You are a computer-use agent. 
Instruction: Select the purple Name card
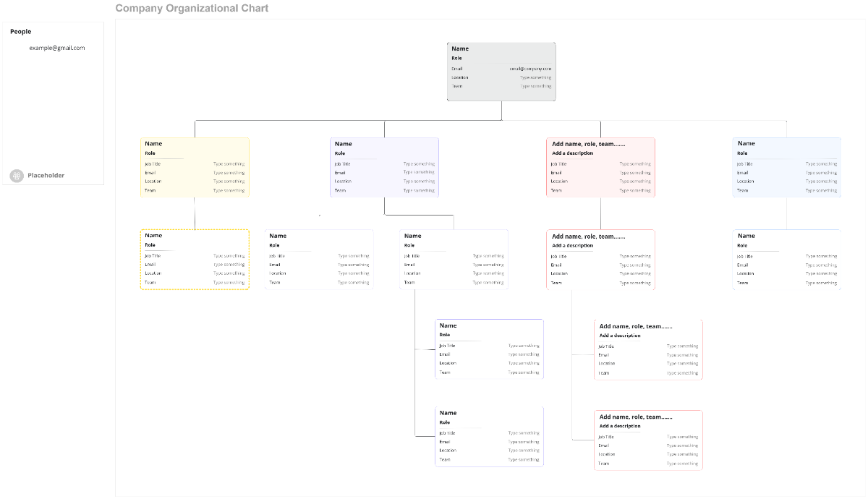coord(384,166)
